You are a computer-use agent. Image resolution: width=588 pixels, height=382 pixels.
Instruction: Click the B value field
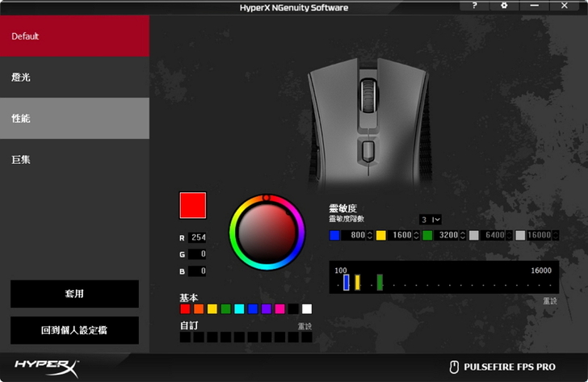tap(197, 271)
